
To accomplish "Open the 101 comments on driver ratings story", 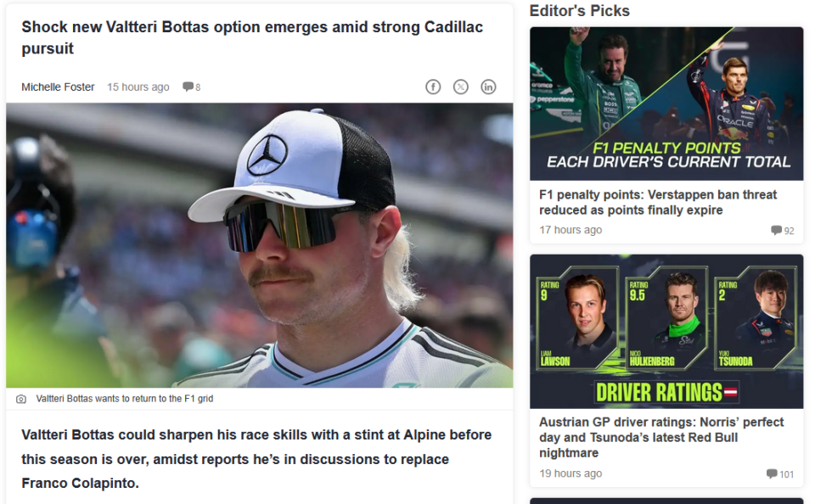I will pyautogui.click(x=779, y=473).
